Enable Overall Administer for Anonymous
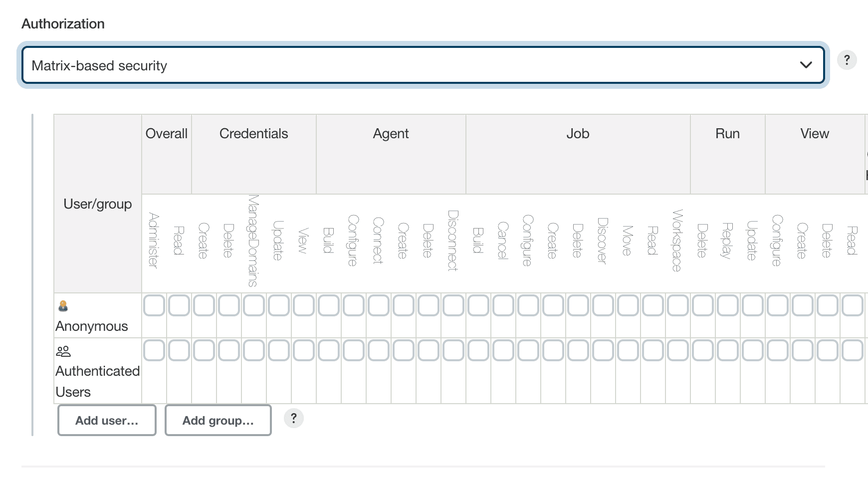This screenshot has width=868, height=488. coord(154,305)
